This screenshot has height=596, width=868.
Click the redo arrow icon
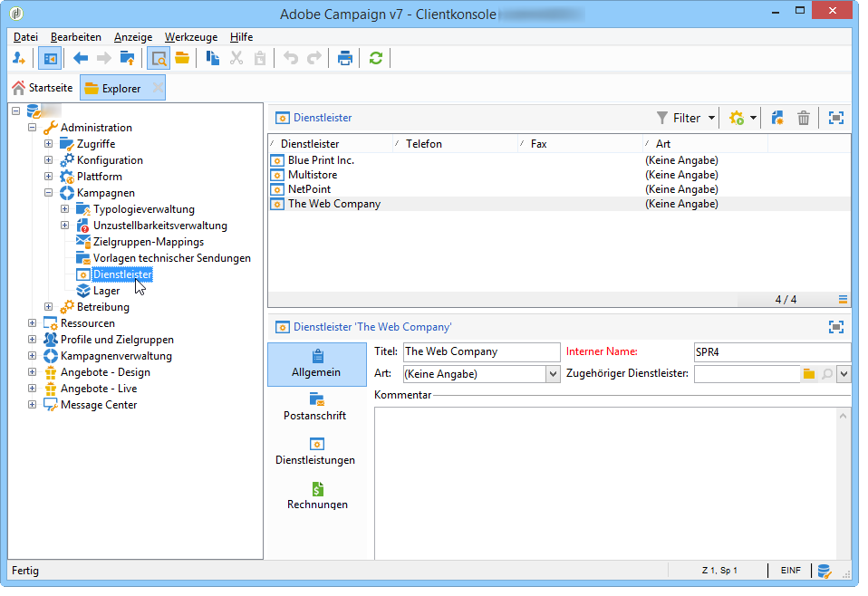[313, 58]
